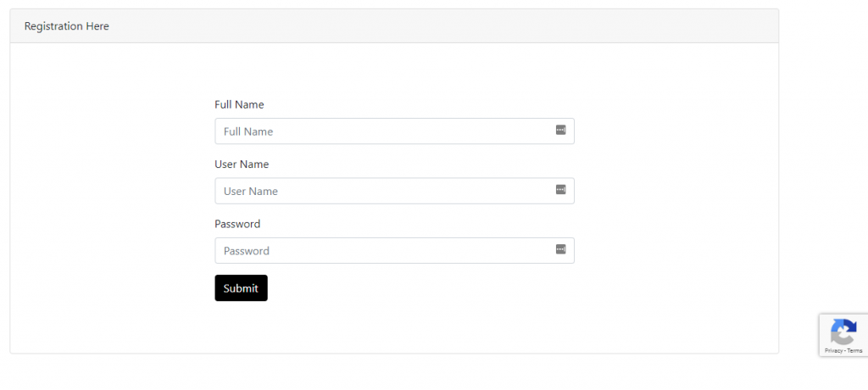
Task: Click the reCAPTCHA logo icon
Action: 843,331
